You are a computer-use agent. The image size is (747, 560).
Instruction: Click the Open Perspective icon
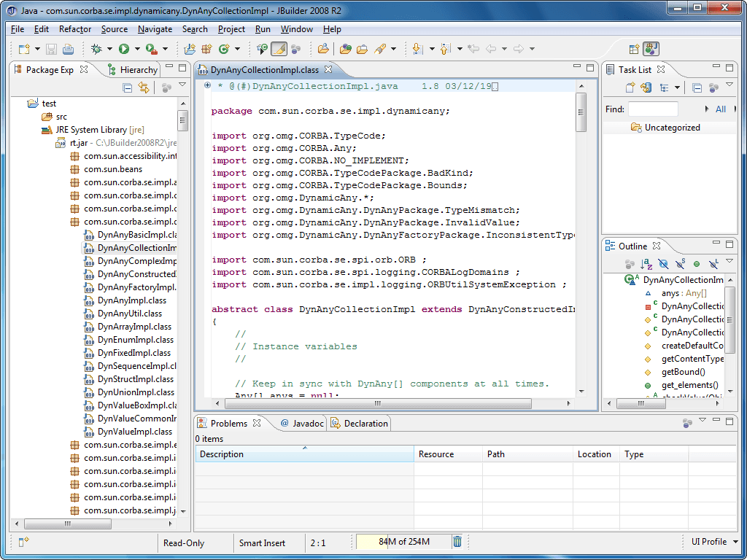tap(634, 49)
